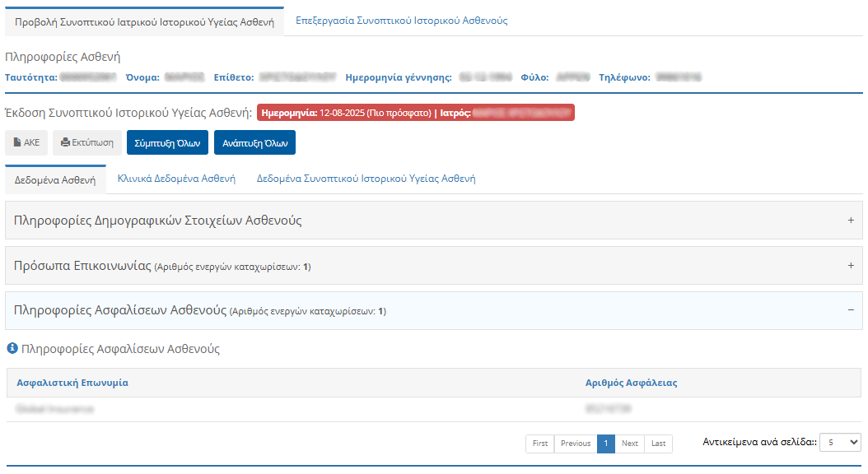Screen dimensions: 868x474
Task: Click the AKE document icon button
Action: pyautogui.click(x=18, y=143)
